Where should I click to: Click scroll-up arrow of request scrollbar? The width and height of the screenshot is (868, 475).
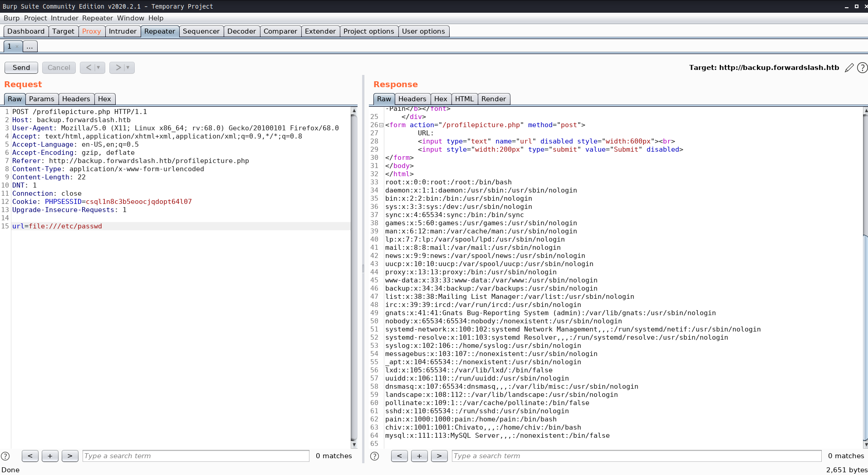tap(354, 110)
